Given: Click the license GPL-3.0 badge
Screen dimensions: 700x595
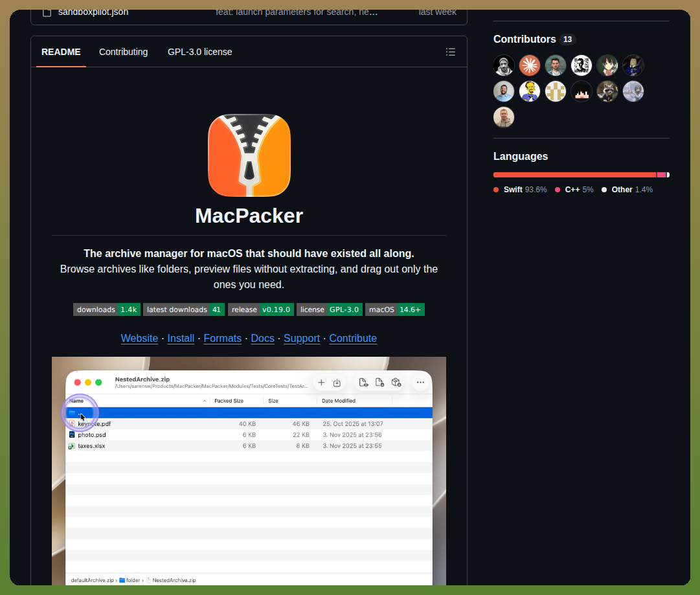Looking at the screenshot, I should 330,309.
